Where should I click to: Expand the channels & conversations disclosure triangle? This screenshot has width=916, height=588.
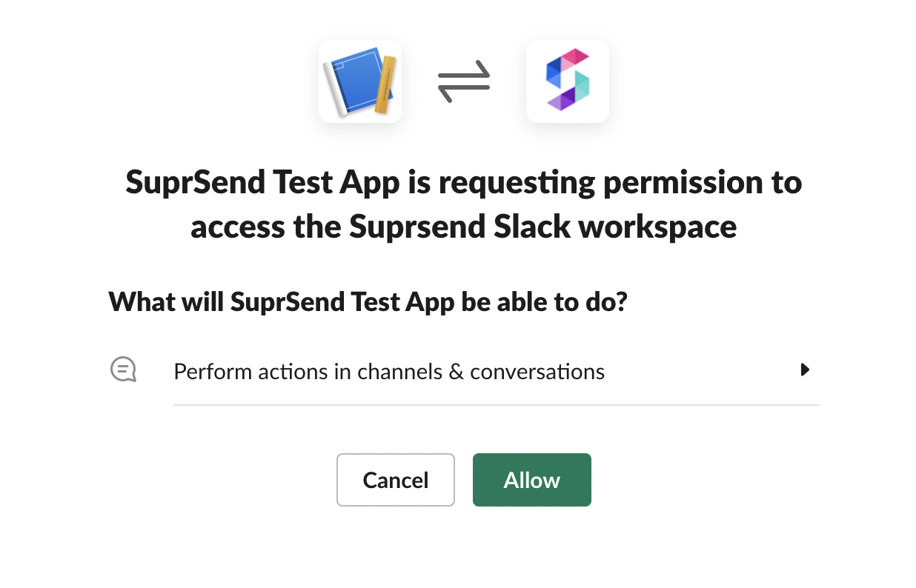(x=806, y=370)
